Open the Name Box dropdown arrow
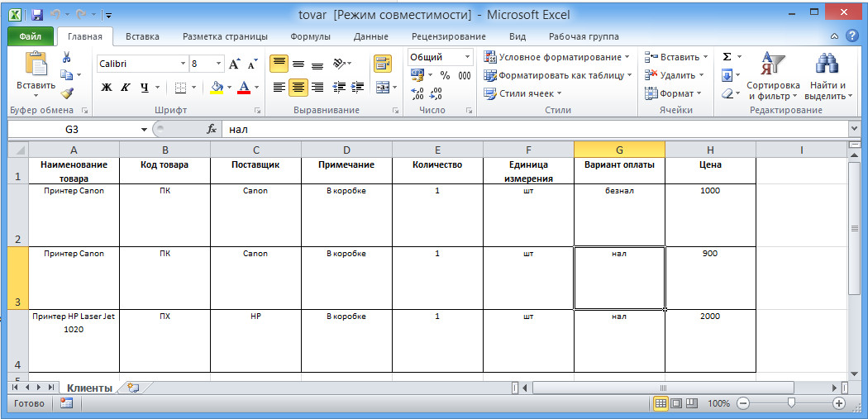Screen dimensions: 868x419 (x=145, y=130)
